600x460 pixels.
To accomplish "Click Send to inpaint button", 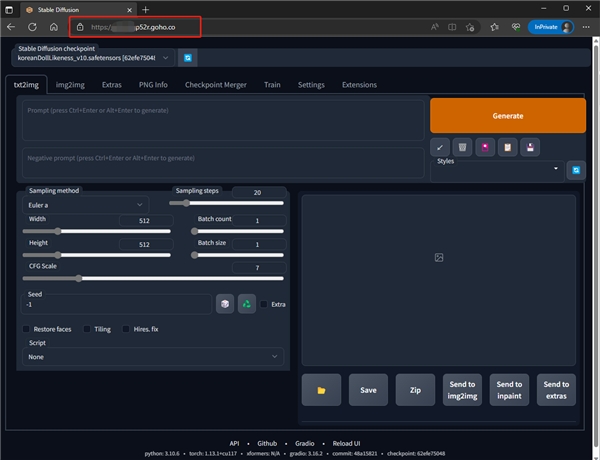I will [509, 390].
